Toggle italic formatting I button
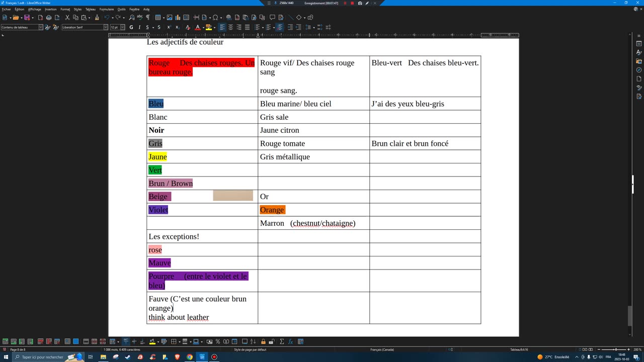 [x=139, y=27]
